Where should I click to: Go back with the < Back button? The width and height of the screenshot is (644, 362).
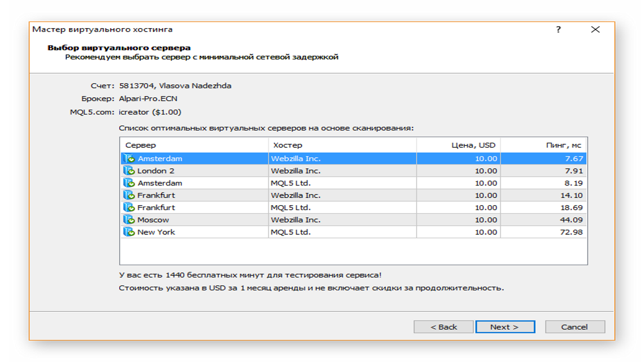coord(444,327)
